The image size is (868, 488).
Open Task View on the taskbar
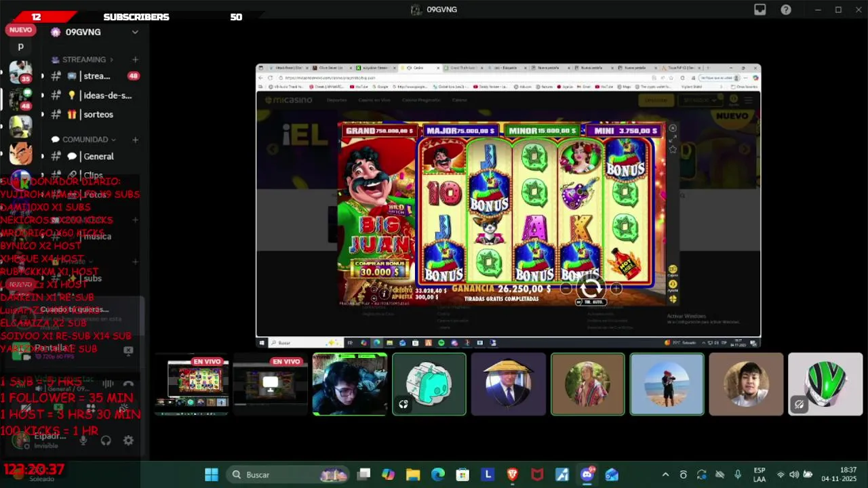364,474
